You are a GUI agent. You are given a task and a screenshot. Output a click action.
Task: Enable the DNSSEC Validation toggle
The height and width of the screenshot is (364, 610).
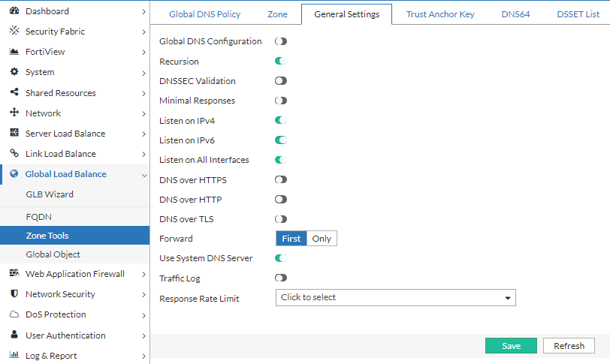[x=281, y=81]
